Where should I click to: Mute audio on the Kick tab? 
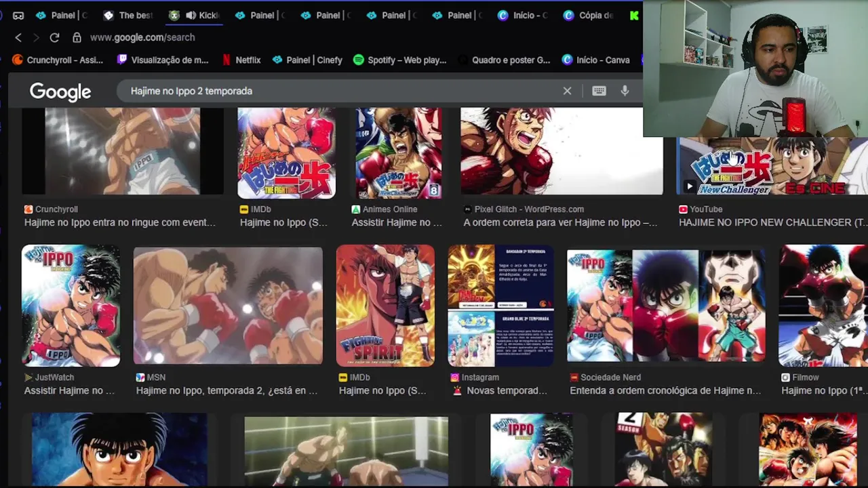click(x=191, y=15)
